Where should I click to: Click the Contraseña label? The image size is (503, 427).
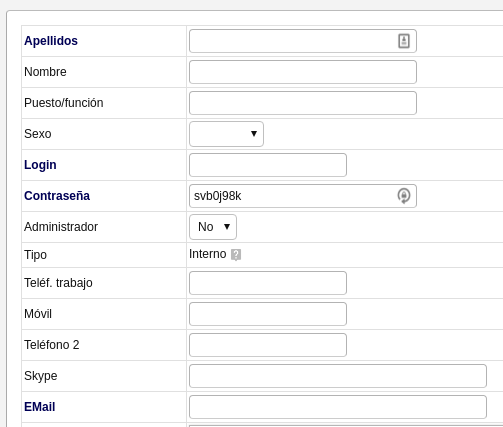57,196
